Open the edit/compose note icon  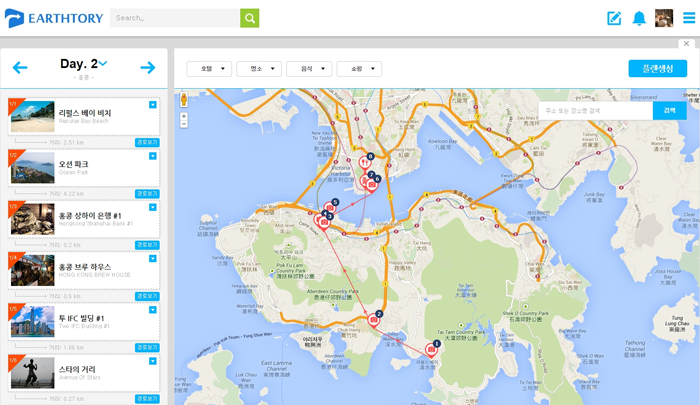click(x=614, y=18)
